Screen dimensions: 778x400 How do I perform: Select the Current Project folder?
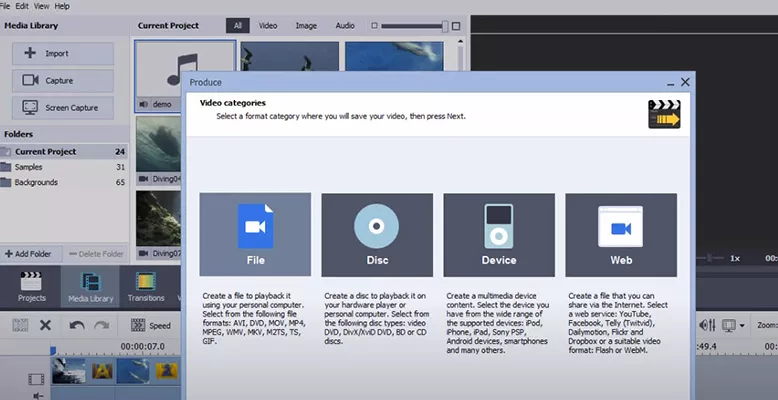click(x=64, y=152)
